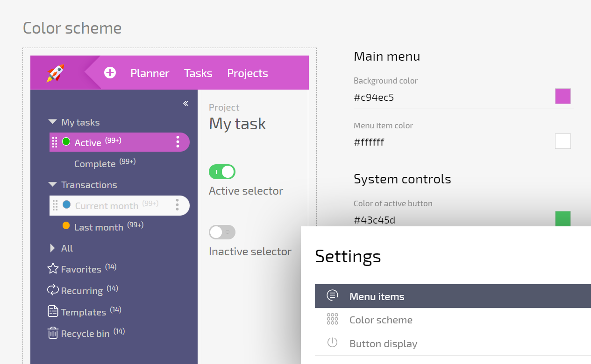Turn off the Active selector toggle

(222, 172)
